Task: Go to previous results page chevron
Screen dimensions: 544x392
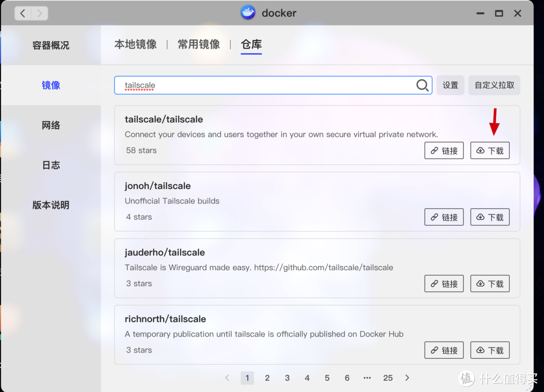Action: (x=227, y=378)
